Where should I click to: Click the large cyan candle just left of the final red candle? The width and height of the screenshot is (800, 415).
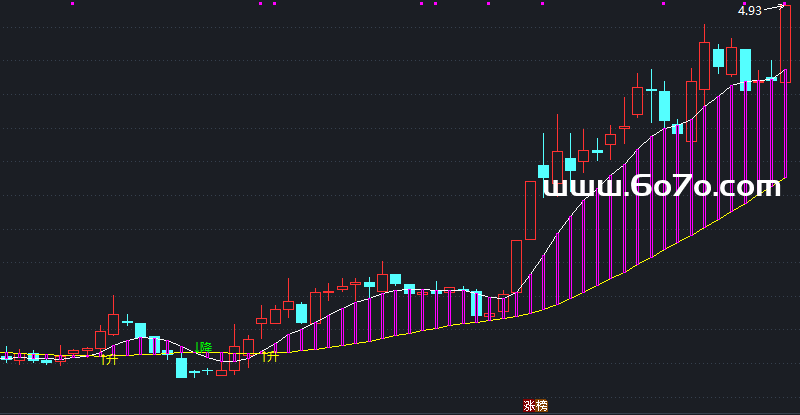click(745, 64)
